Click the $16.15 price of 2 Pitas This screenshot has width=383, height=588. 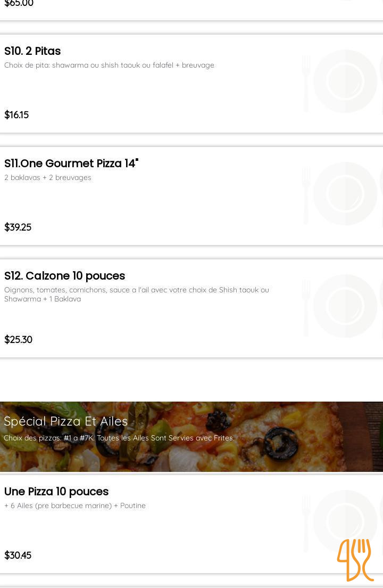[x=16, y=115]
